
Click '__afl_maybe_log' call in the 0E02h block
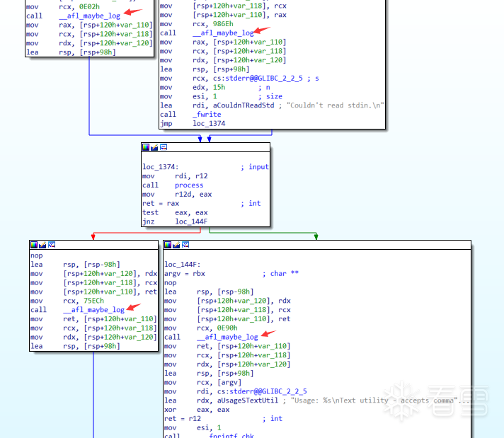tap(89, 16)
